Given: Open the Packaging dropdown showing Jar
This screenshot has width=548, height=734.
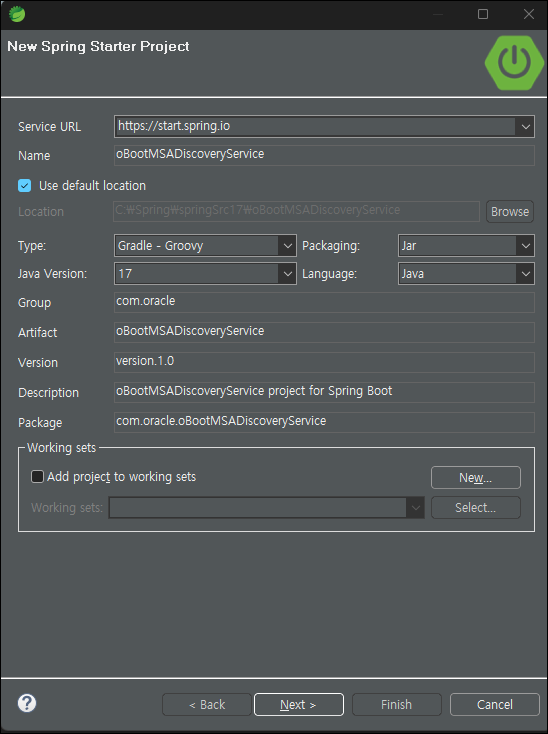Looking at the screenshot, I should 466,246.
